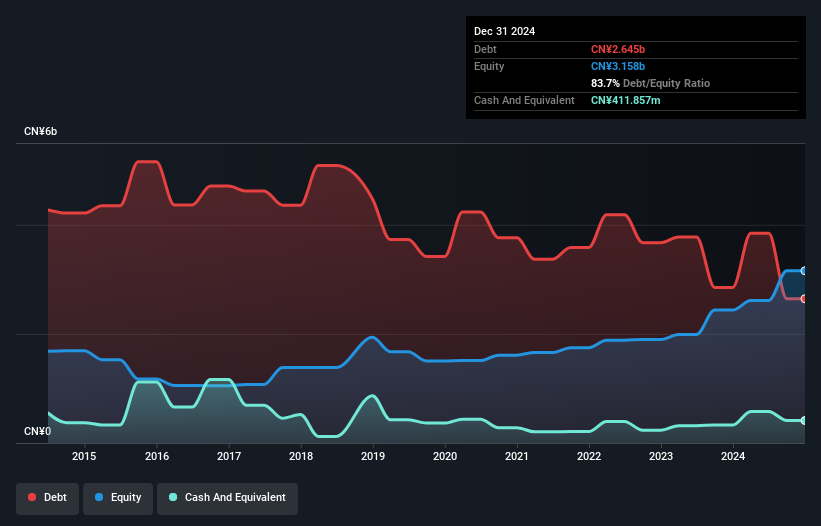Click the Equity label in tooltip

489,66
